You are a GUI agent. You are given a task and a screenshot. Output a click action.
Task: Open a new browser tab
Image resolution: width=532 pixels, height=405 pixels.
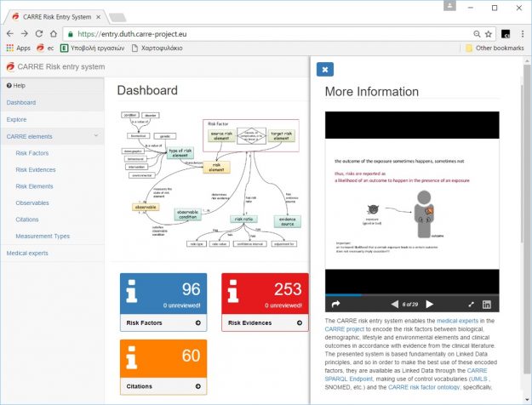click(117, 17)
